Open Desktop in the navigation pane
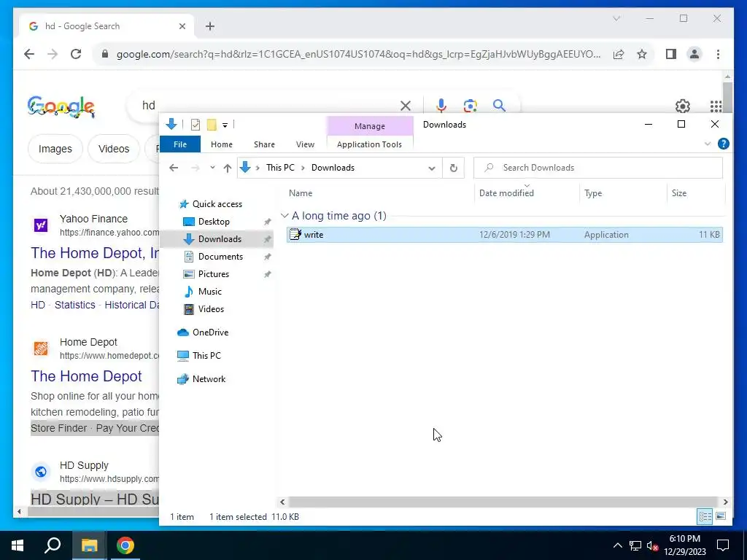 (214, 222)
